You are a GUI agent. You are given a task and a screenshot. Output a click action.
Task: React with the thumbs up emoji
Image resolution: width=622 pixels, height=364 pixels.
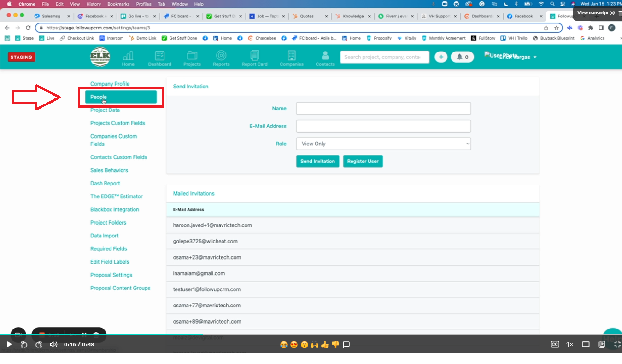pos(325,345)
